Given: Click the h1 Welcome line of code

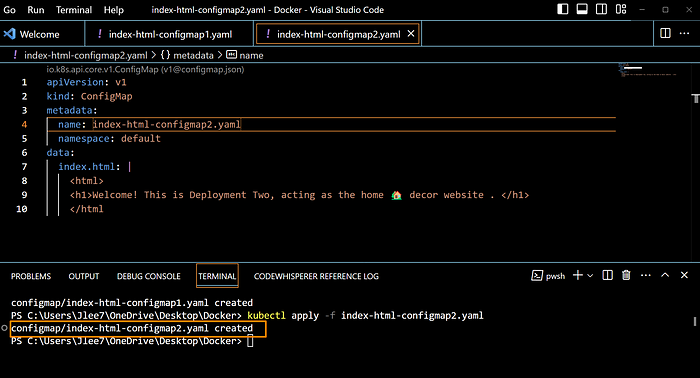Looking at the screenshot, I should (x=299, y=195).
